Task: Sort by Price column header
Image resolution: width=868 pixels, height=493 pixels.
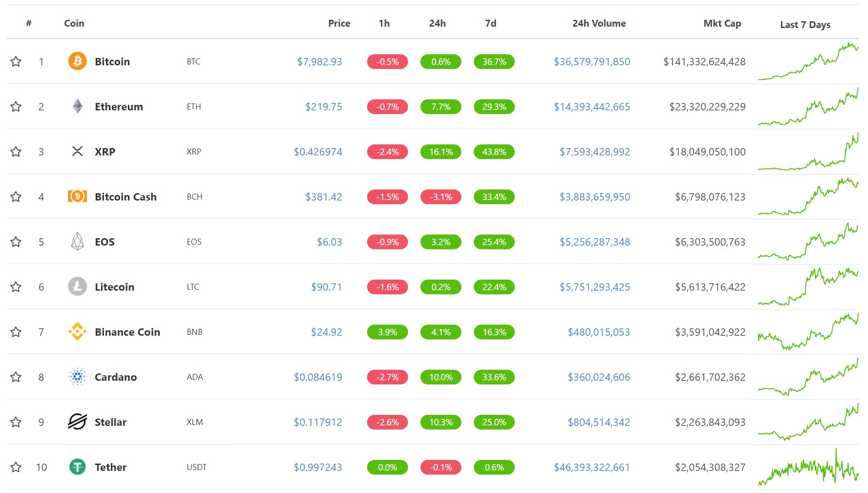Action: tap(339, 23)
